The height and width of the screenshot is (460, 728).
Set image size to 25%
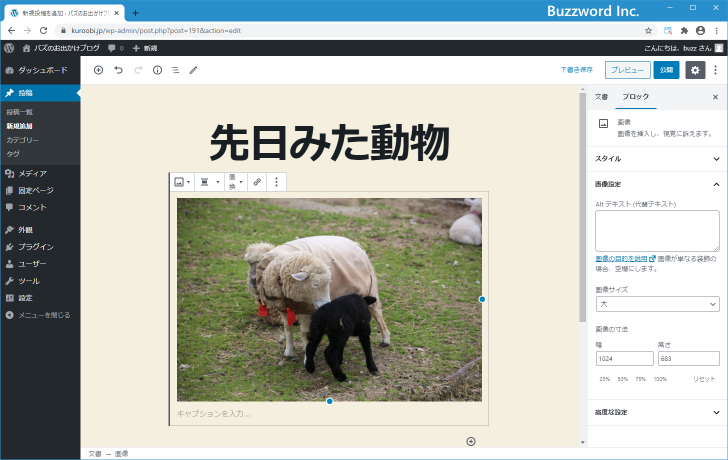coord(604,379)
